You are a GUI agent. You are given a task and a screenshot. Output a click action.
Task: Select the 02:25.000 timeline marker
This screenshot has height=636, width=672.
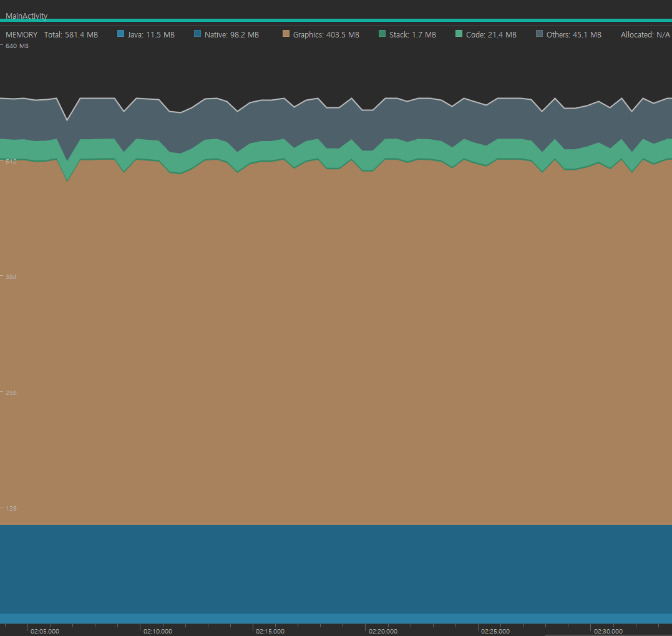(495, 631)
